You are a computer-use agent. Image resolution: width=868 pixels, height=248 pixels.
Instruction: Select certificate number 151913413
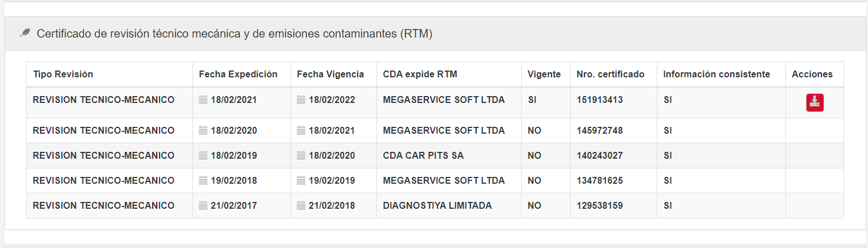(x=600, y=100)
